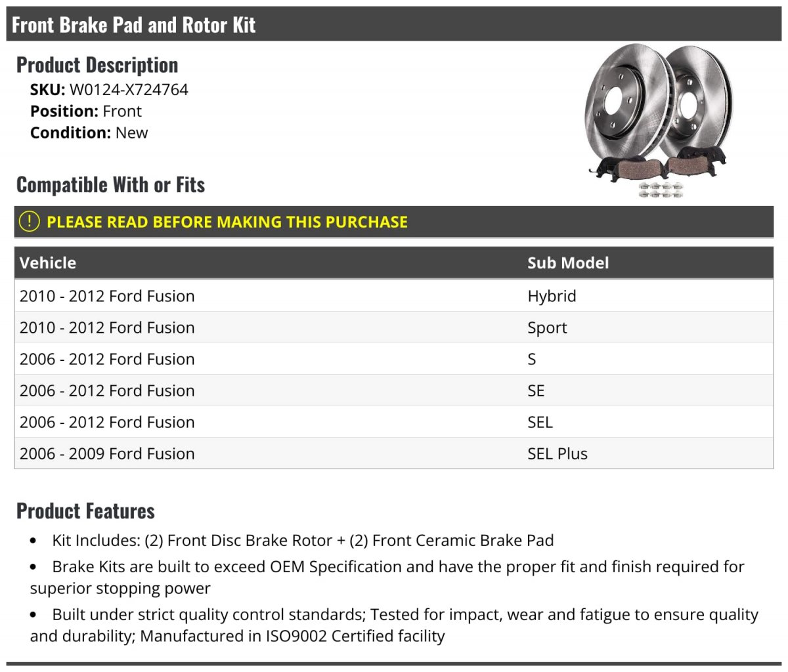This screenshot has width=788, height=672.
Task: Click the Product Description heading
Action: [97, 65]
